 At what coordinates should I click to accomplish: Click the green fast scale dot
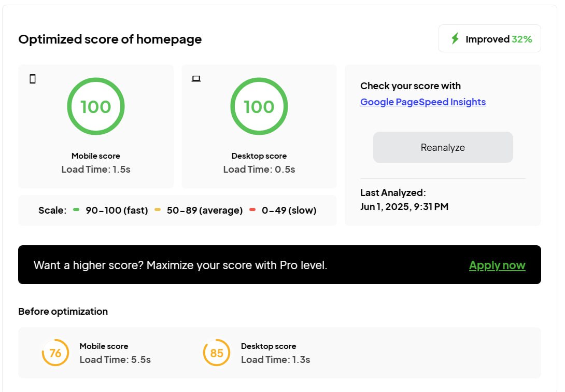click(x=77, y=210)
